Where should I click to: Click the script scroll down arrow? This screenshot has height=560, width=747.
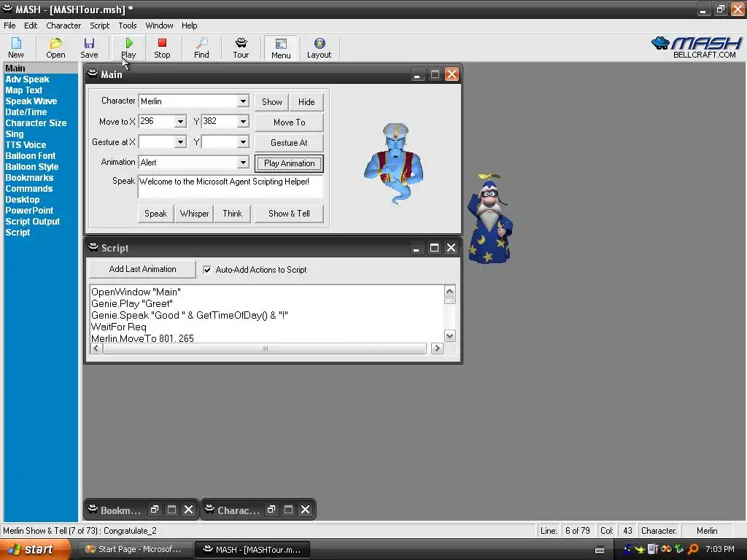pos(449,335)
